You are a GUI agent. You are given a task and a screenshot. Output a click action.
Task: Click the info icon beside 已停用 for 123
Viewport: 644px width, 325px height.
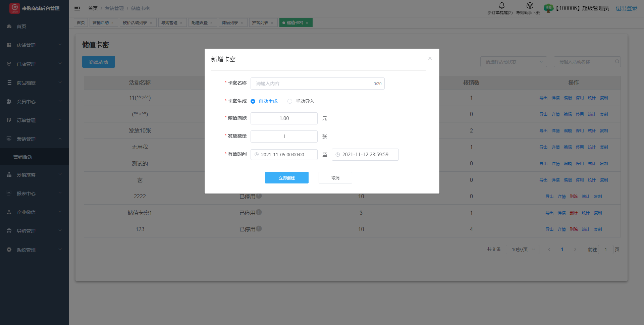click(x=259, y=229)
